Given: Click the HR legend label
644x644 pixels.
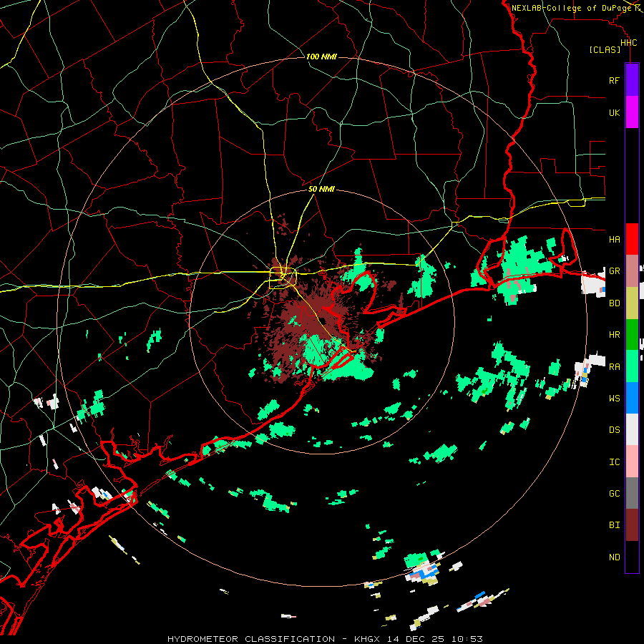Looking at the screenshot, I should (x=614, y=335).
